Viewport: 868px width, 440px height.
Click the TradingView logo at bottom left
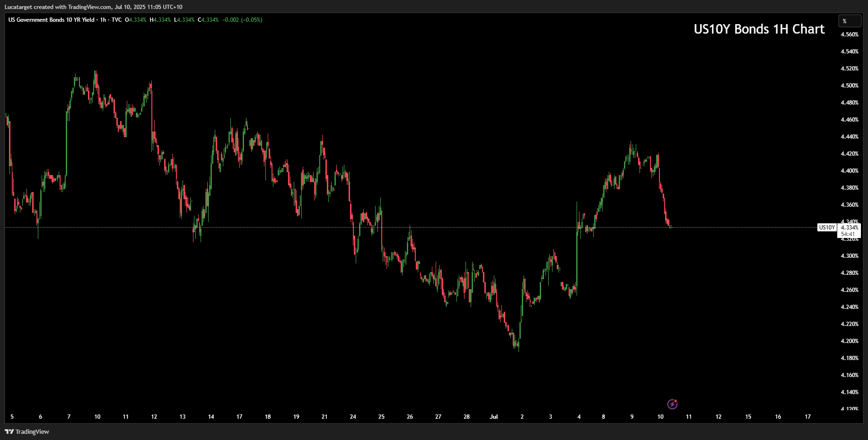pyautogui.click(x=27, y=431)
